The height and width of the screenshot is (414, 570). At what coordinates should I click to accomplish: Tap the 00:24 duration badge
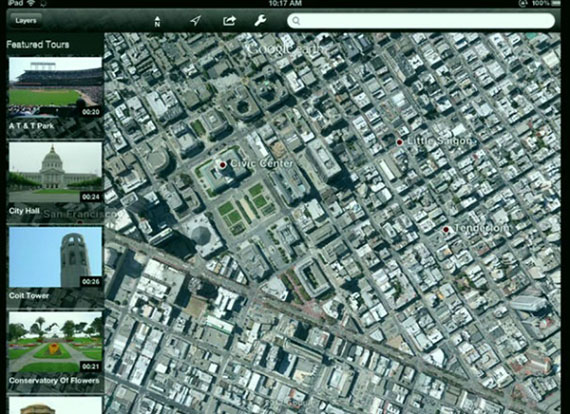click(91, 197)
